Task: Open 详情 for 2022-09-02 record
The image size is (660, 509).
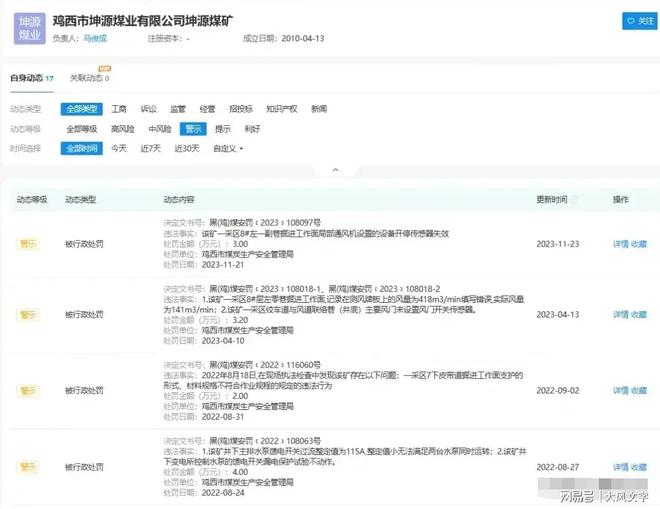Action: [621, 391]
